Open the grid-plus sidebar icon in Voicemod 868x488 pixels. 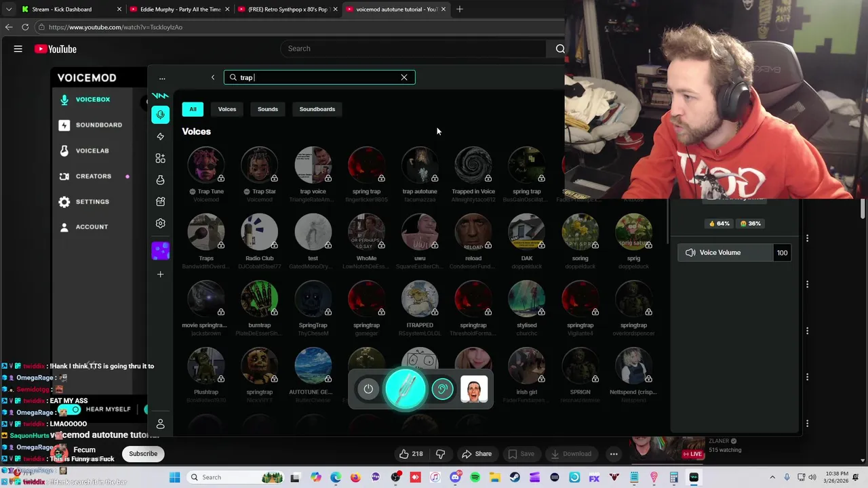[x=160, y=158]
